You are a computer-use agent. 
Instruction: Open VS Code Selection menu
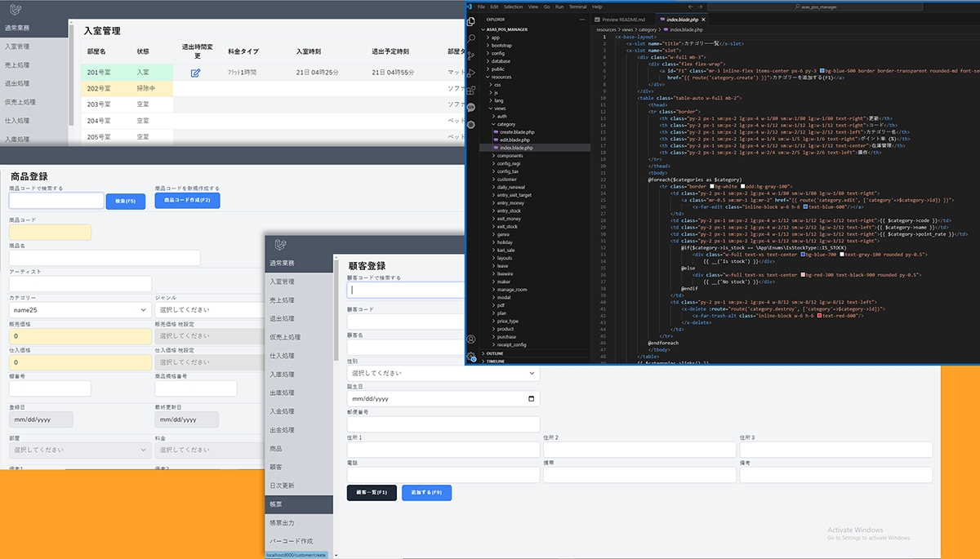[513, 7]
